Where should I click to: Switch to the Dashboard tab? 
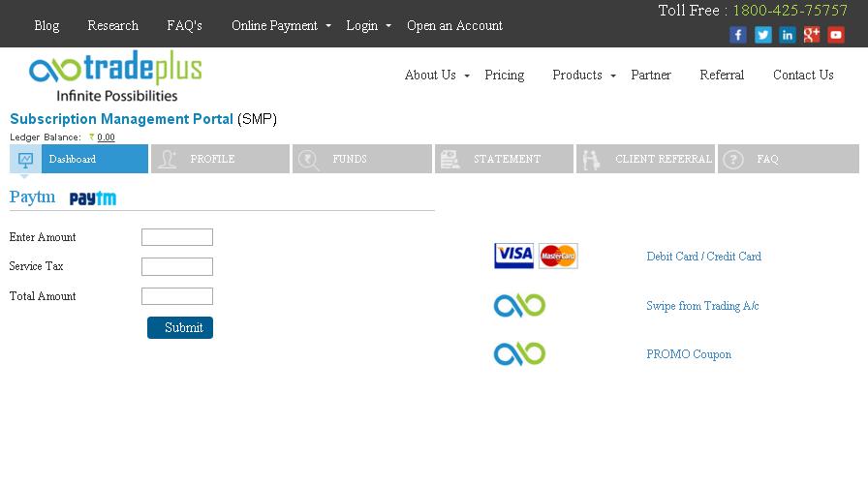point(78,159)
